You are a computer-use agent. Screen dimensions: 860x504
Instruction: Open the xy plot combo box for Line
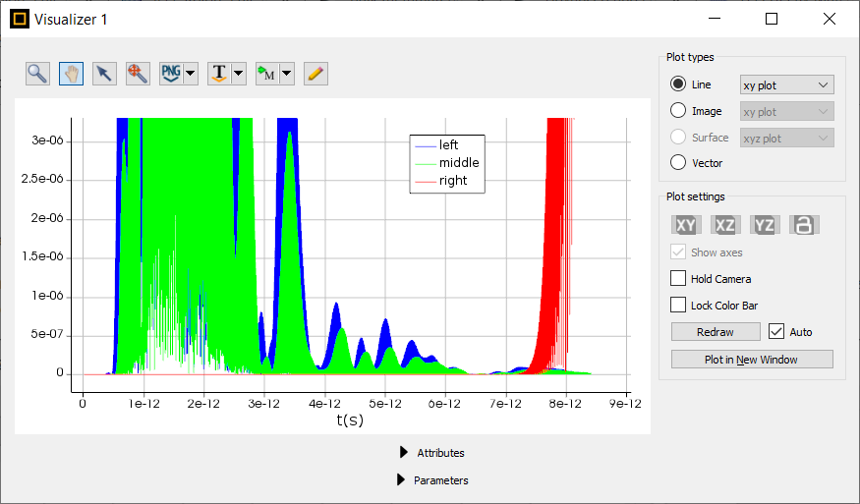(786, 85)
